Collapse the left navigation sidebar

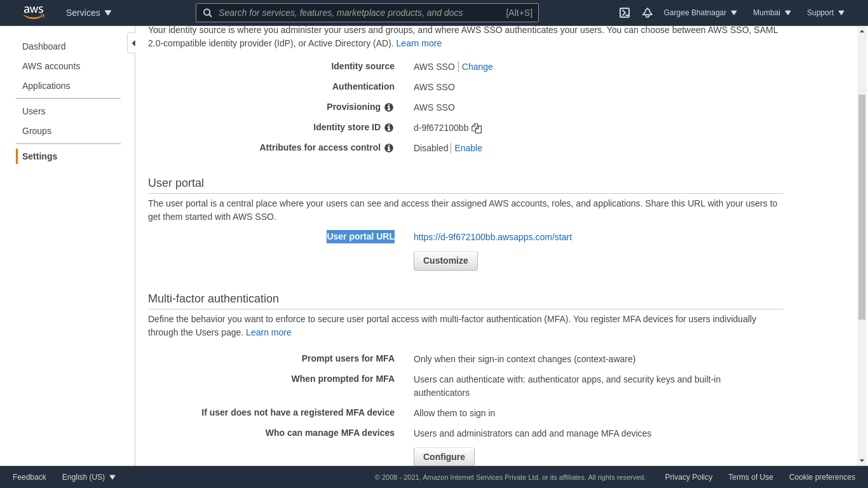tap(132, 43)
